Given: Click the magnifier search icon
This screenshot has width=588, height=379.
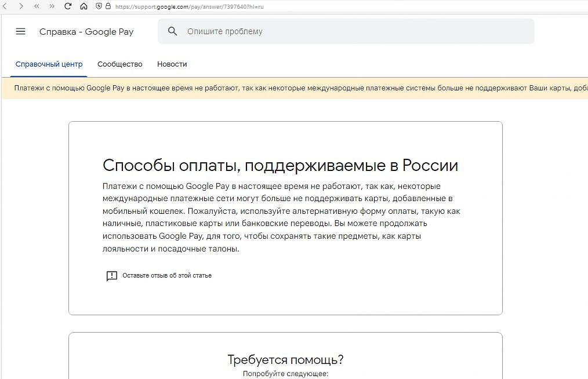Looking at the screenshot, I should 172,31.
